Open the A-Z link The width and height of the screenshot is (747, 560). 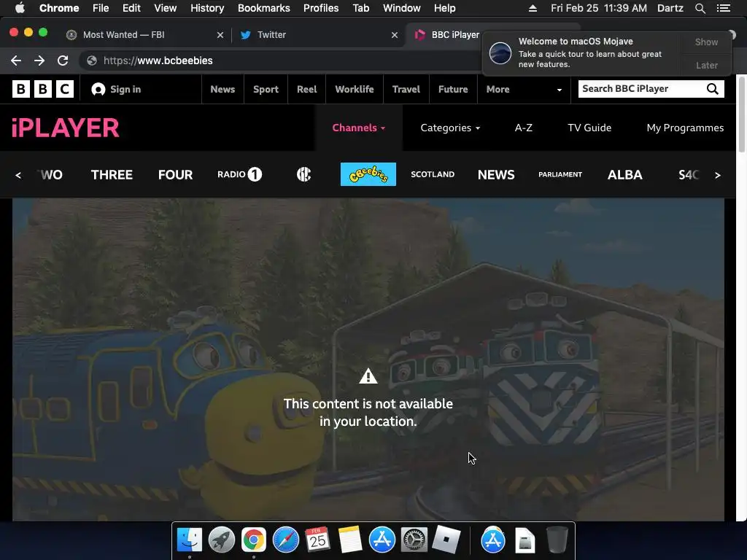click(x=524, y=128)
